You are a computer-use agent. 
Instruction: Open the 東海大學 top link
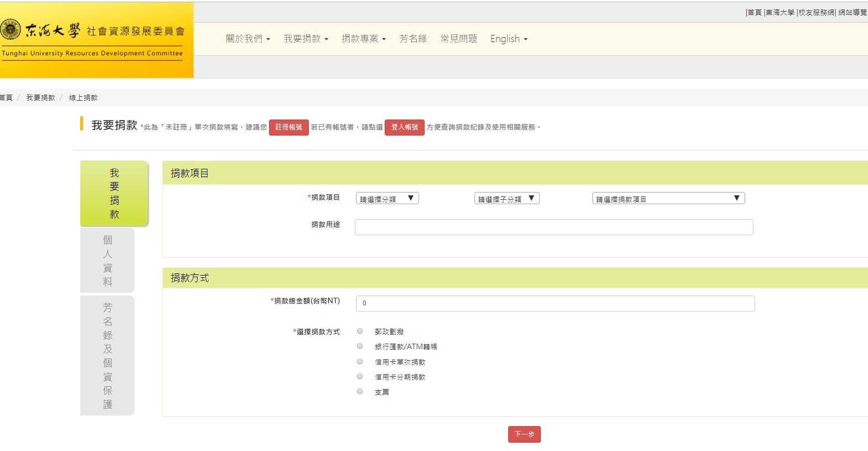(x=780, y=12)
